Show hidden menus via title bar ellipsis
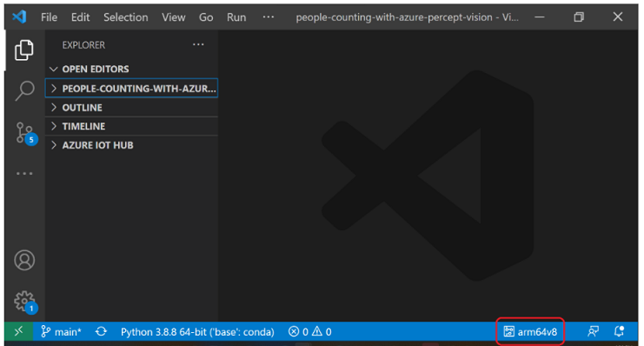Screen dimensions: 644x346 [x=269, y=17]
